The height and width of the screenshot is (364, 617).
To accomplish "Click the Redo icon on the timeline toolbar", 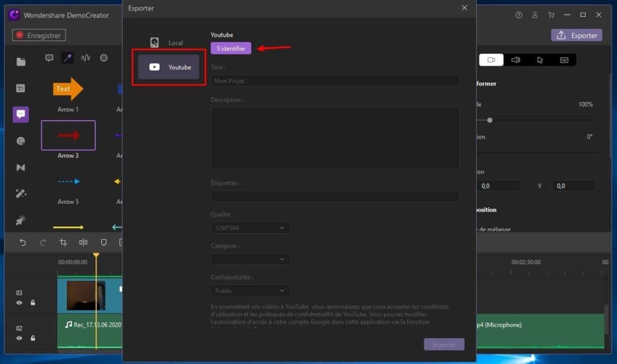I will [43, 242].
